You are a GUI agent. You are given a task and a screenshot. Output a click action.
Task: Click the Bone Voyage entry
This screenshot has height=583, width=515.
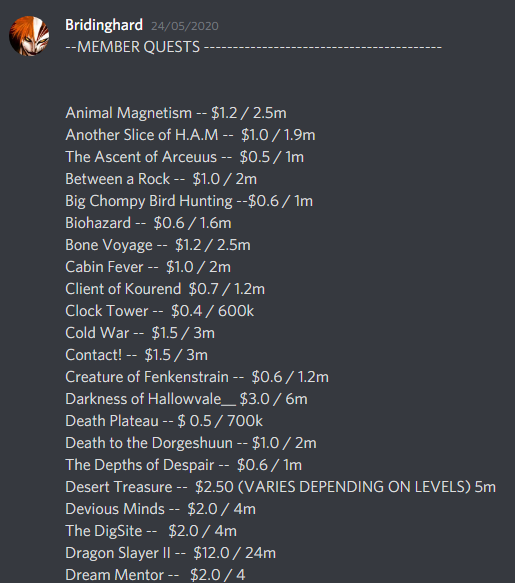click(x=158, y=245)
